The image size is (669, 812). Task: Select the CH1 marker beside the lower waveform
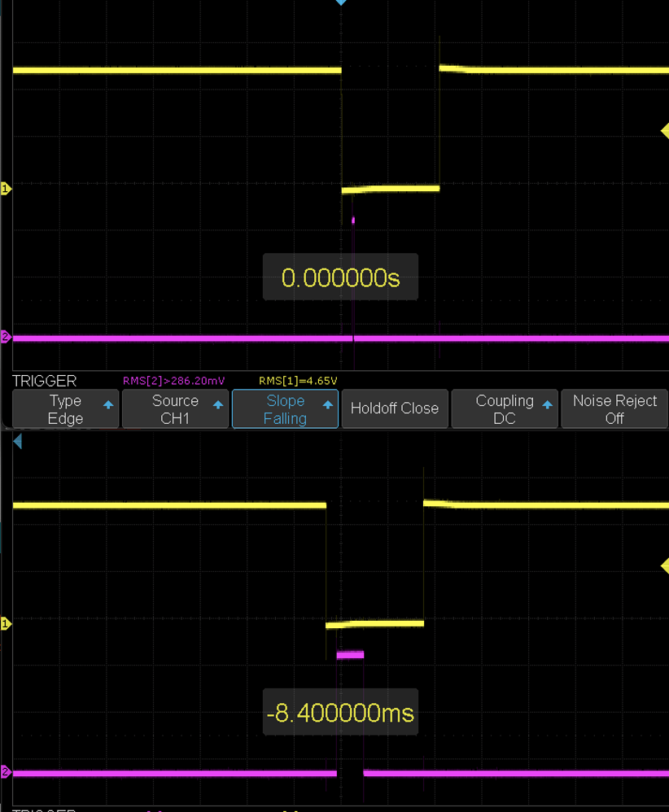click(x=6, y=622)
